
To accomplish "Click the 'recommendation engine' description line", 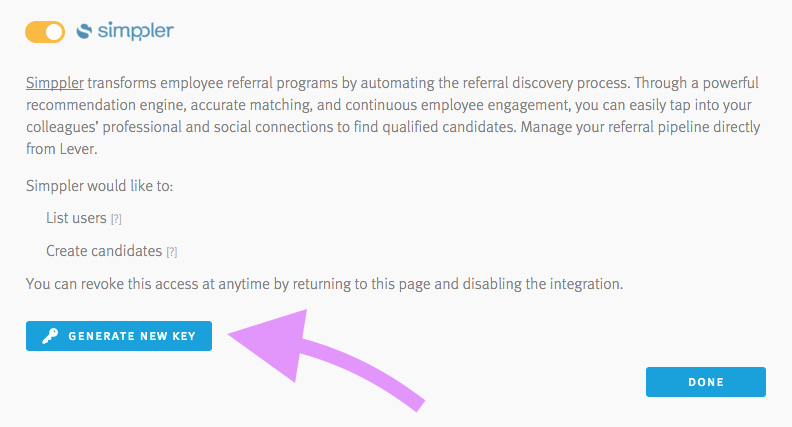I will [x=389, y=105].
